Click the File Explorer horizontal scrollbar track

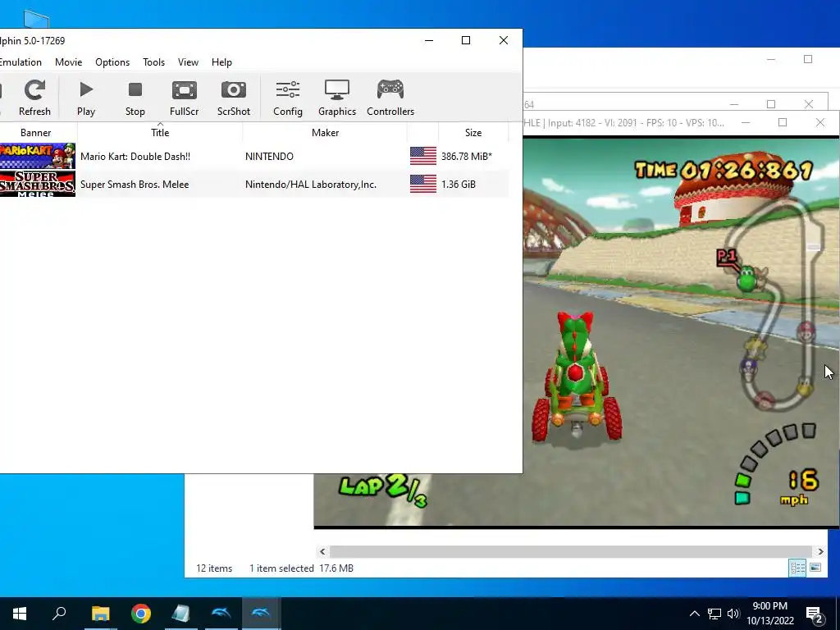point(571,551)
